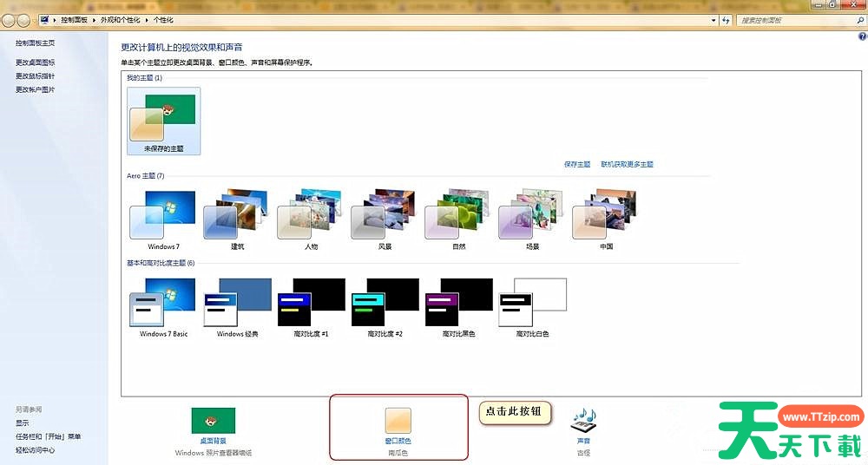Open 桌面背景 desktop background settings
868x465 pixels.
tap(214, 432)
